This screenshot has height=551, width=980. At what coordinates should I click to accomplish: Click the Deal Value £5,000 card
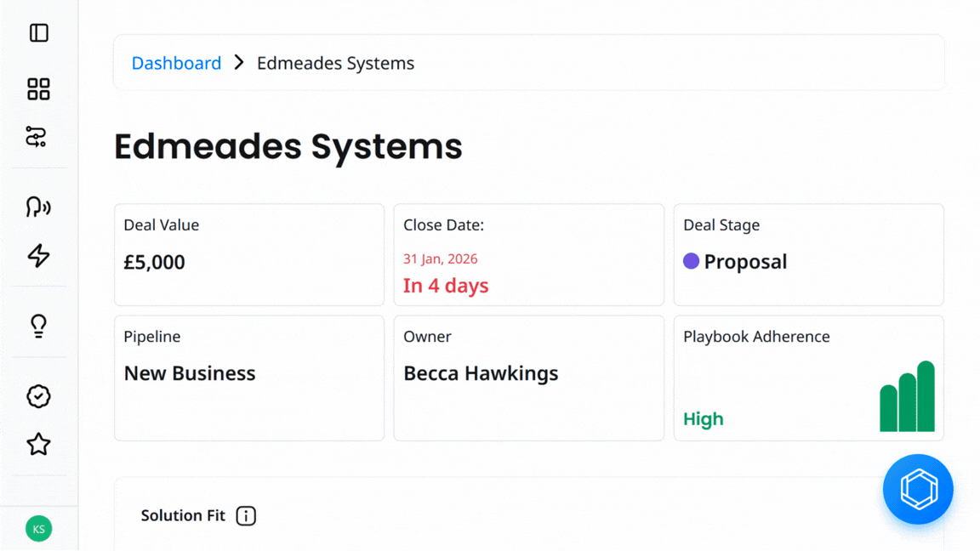[x=249, y=254]
